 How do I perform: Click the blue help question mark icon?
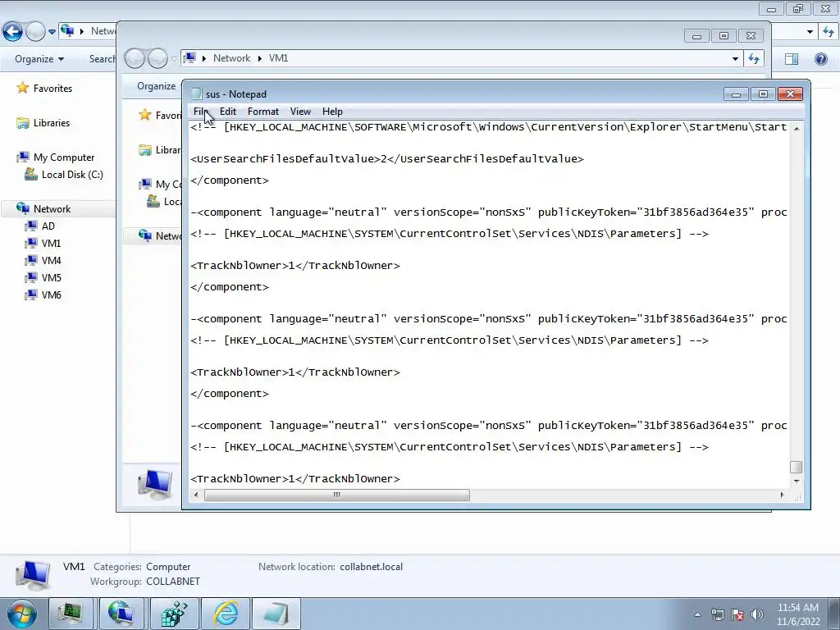[x=820, y=59]
